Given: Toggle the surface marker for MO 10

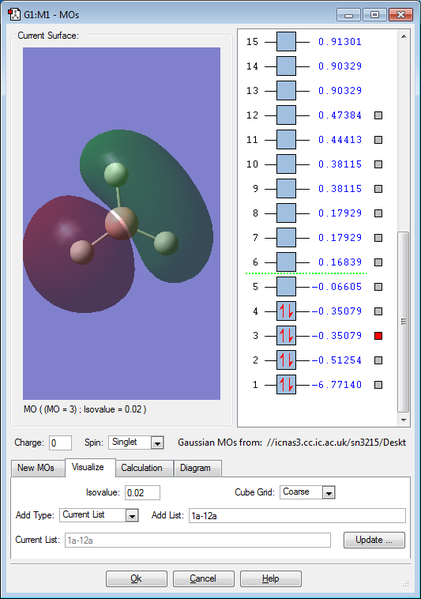Looking at the screenshot, I should [x=378, y=164].
